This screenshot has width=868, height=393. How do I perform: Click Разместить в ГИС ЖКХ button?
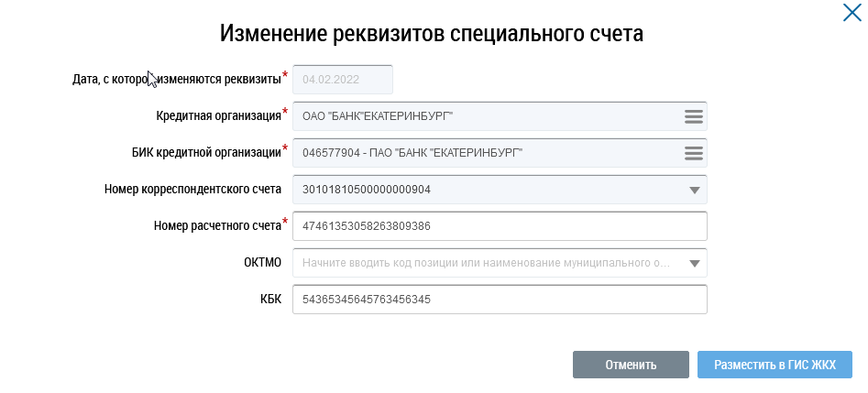pos(775,365)
